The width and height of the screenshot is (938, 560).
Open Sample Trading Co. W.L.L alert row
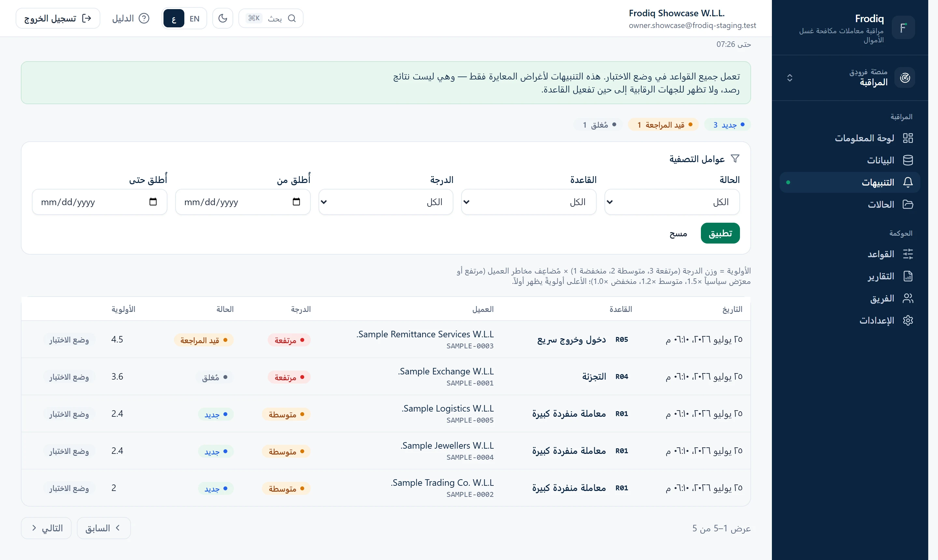point(386,488)
